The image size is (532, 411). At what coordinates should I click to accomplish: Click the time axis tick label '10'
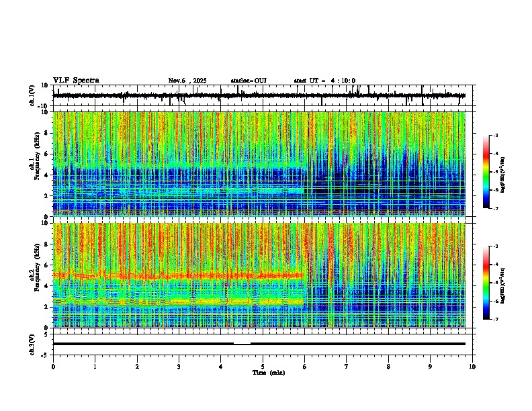pos(472,367)
